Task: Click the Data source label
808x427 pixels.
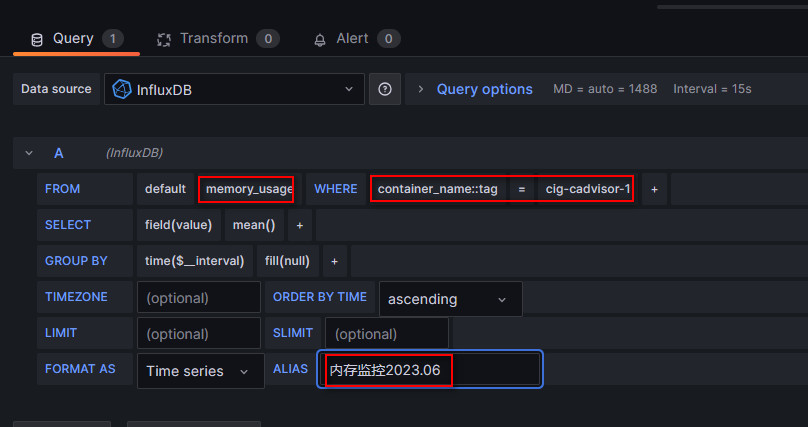Action: [56, 89]
